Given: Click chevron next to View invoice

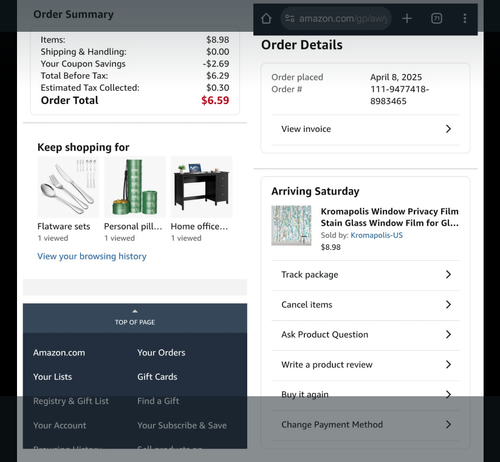Looking at the screenshot, I should (448, 129).
